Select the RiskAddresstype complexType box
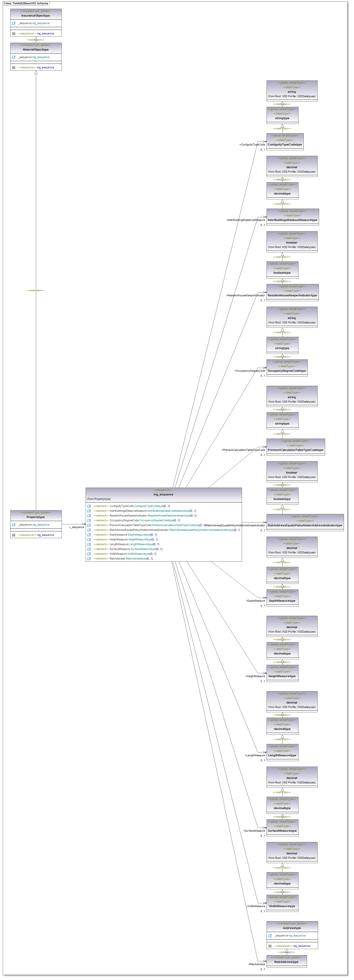This screenshot has height=980, width=354. tap(286, 961)
